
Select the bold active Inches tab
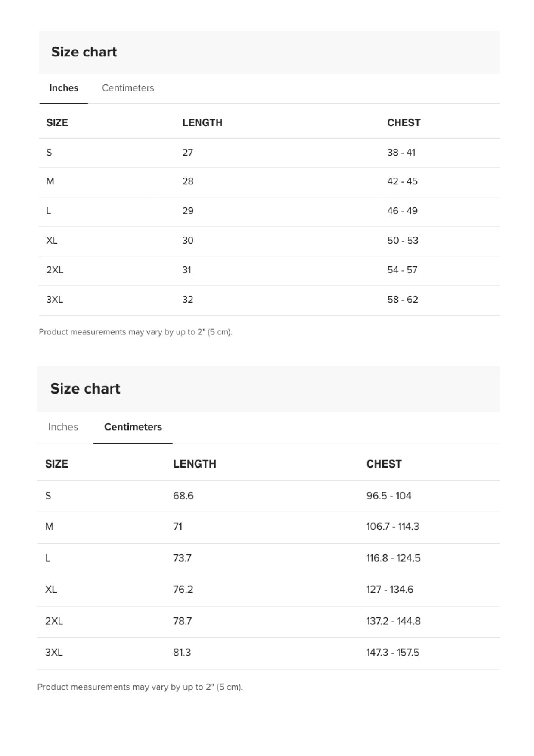[x=64, y=88]
